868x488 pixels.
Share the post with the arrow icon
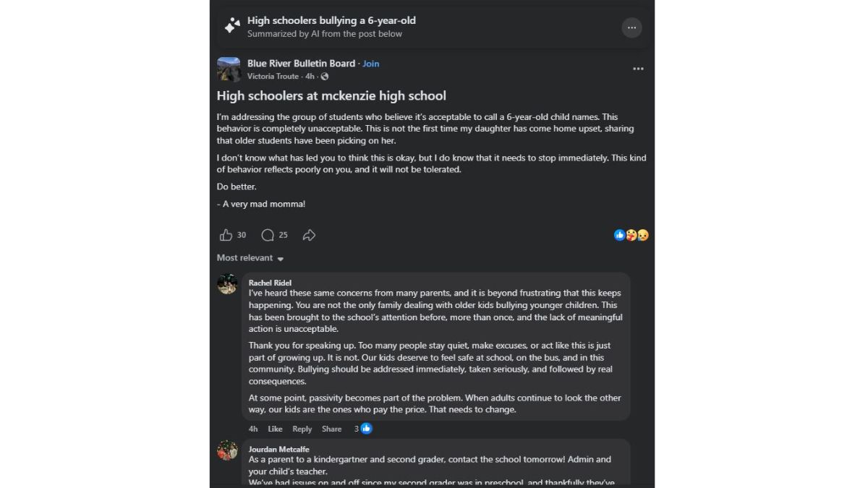pos(309,235)
